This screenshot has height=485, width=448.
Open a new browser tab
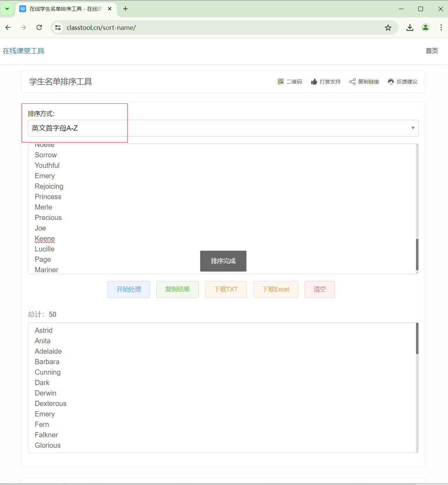[x=126, y=9]
